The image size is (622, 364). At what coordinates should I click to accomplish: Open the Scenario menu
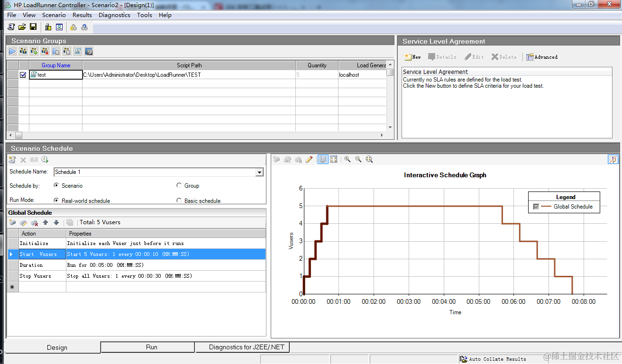pyautogui.click(x=54, y=15)
